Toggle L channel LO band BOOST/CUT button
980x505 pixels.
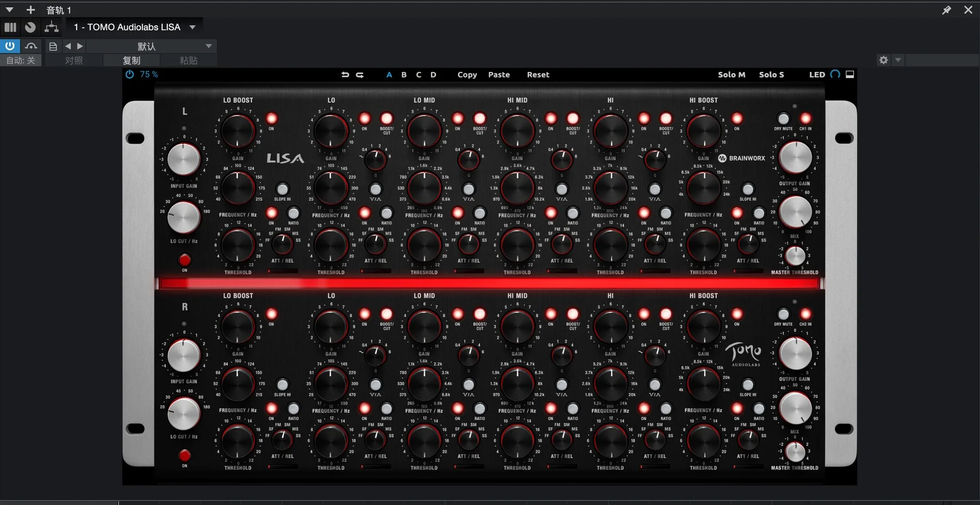click(x=387, y=119)
